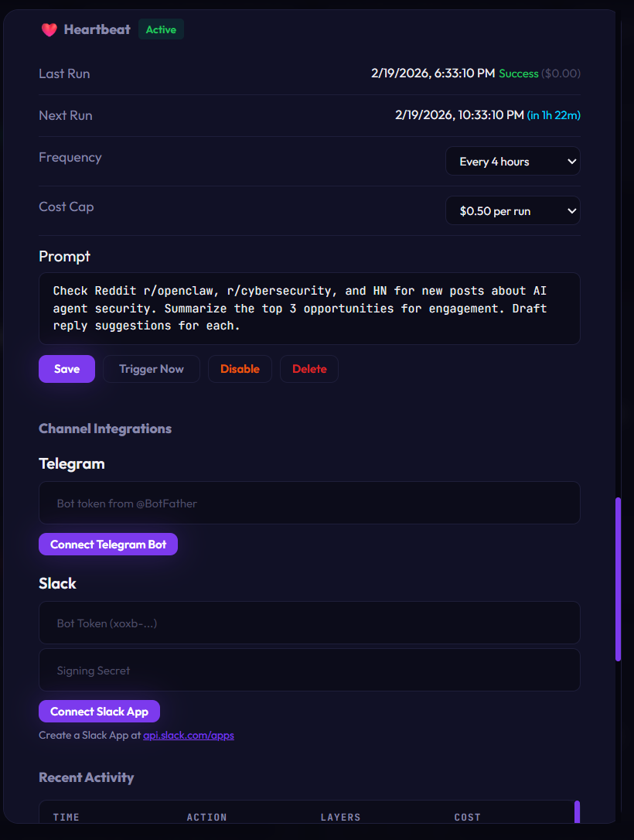Select the ACTION column header

coord(206,817)
